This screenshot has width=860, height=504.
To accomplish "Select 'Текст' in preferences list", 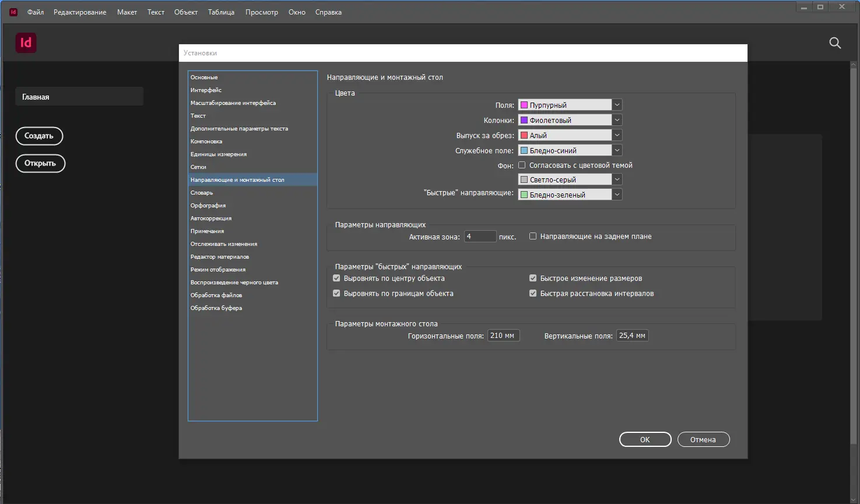I will point(253,116).
